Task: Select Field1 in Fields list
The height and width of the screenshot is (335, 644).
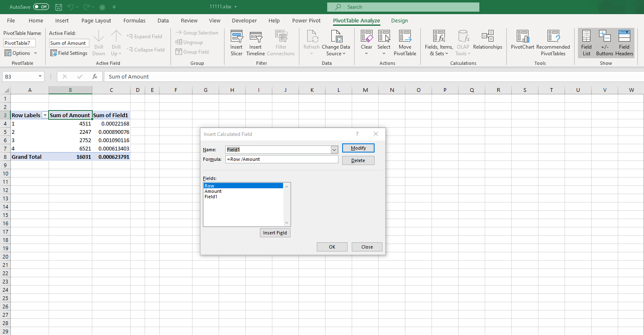Action: pyautogui.click(x=243, y=197)
